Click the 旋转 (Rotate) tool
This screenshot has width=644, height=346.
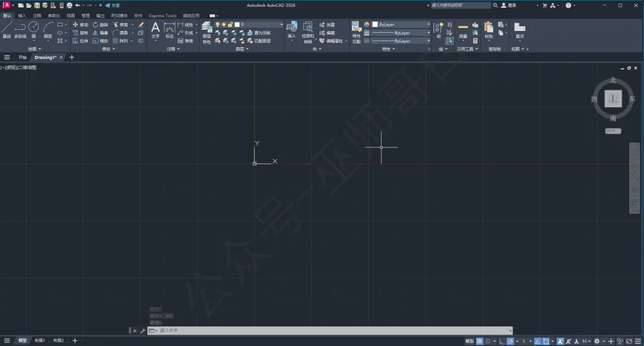(100, 24)
